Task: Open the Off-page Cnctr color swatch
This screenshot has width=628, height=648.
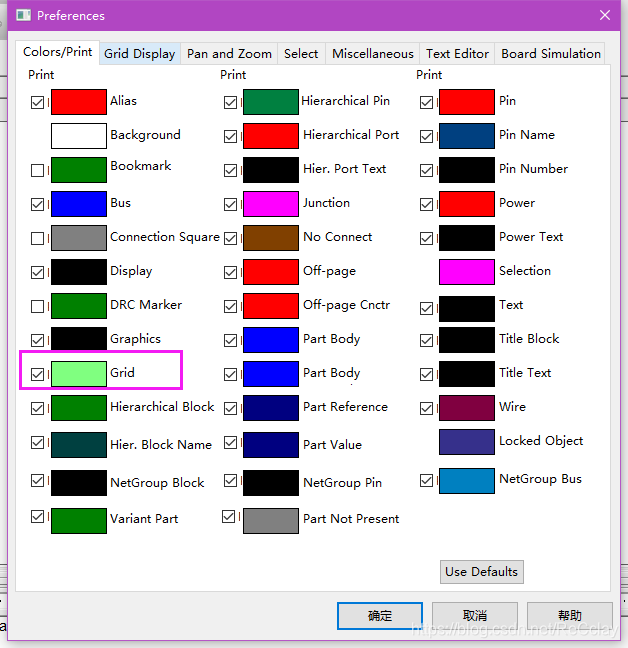Action: pyautogui.click(x=271, y=306)
